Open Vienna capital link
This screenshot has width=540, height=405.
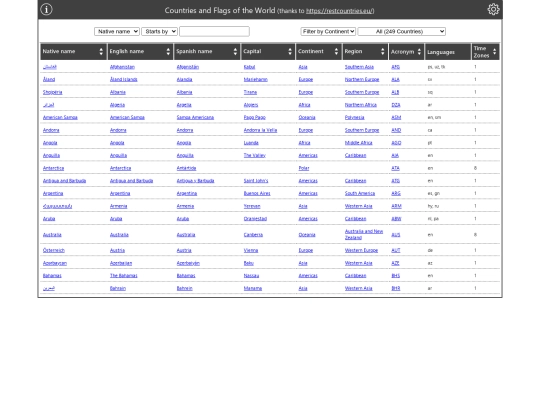[x=251, y=250]
